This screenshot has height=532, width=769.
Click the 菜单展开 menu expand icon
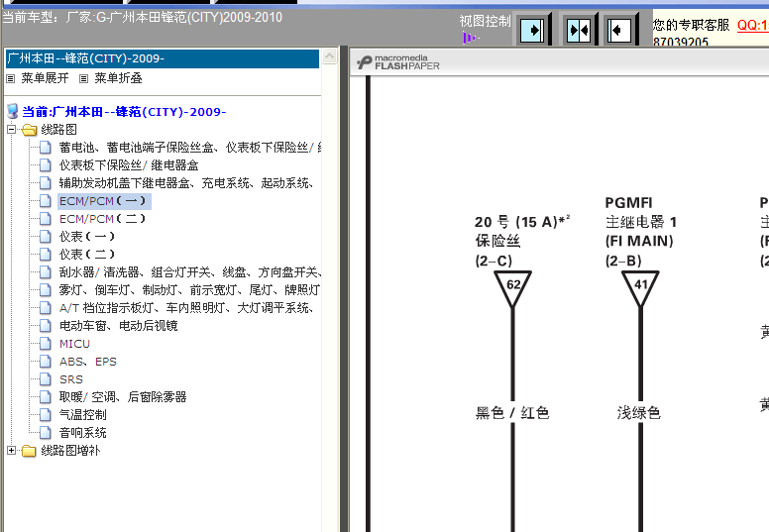[11, 78]
